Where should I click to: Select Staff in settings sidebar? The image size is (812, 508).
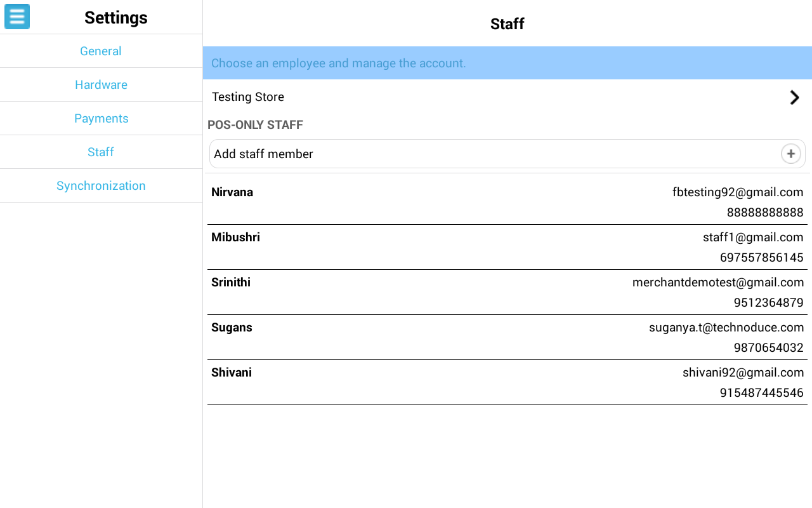[x=101, y=152]
